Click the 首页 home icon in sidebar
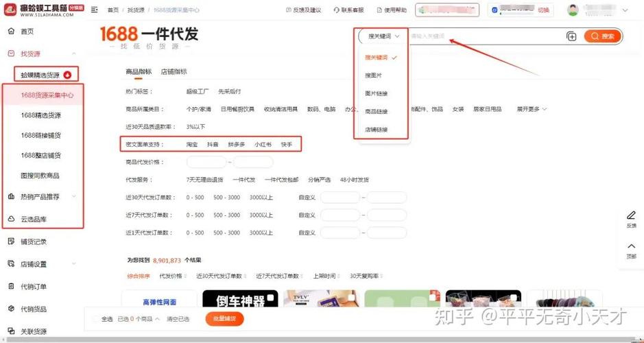Screen dimensions: 644x343 point(11,32)
